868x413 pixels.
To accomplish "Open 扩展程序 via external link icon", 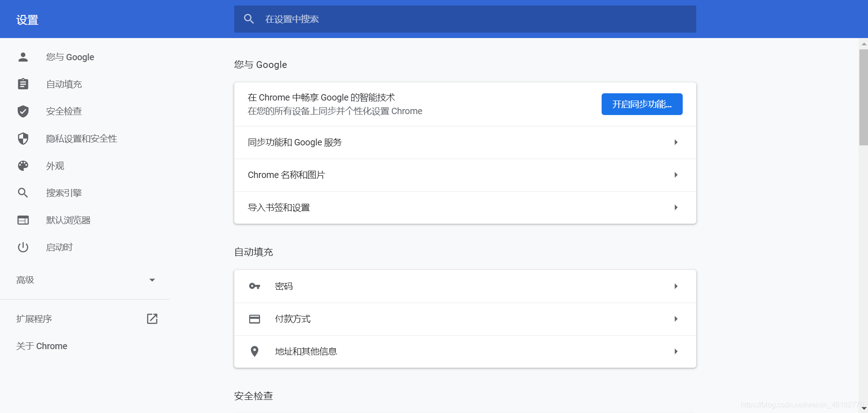I will [x=152, y=319].
